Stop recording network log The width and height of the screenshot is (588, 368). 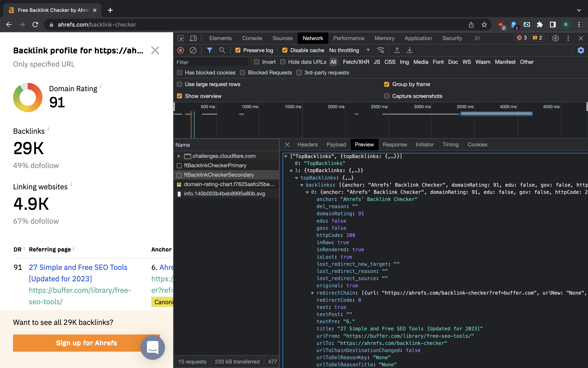(x=180, y=50)
